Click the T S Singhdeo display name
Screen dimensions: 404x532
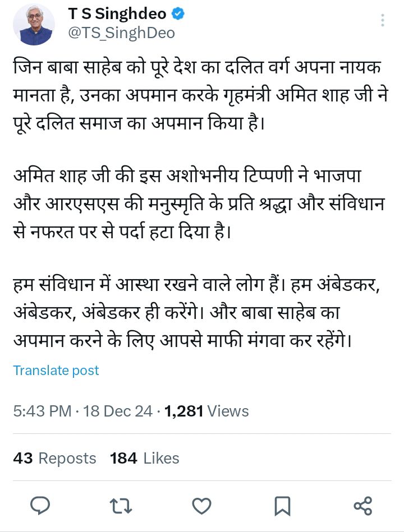(117, 14)
